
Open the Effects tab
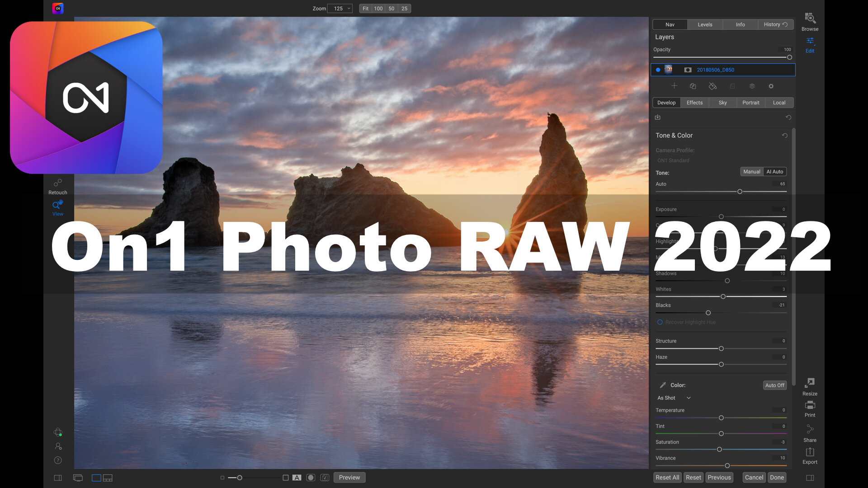pos(694,103)
